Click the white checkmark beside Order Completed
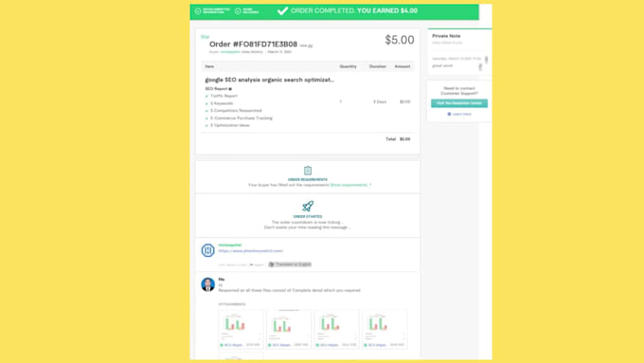The height and width of the screenshot is (363, 644). (x=282, y=11)
